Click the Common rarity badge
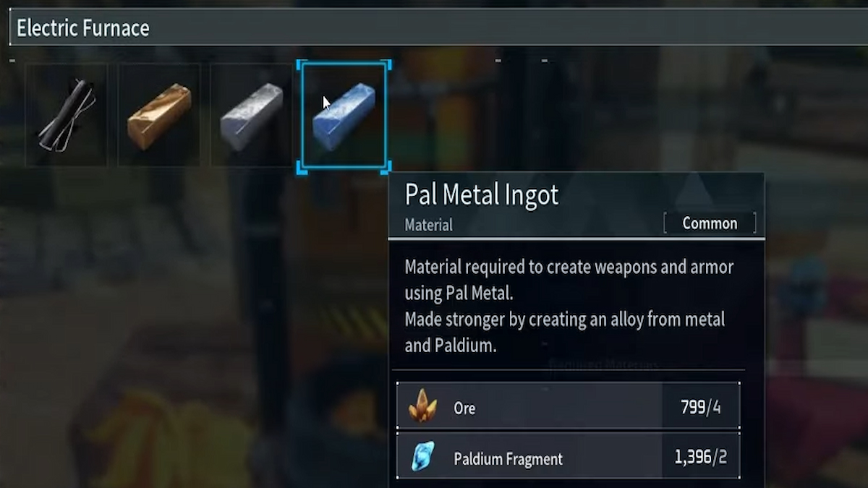Screen dimensions: 868x488 coord(710,223)
